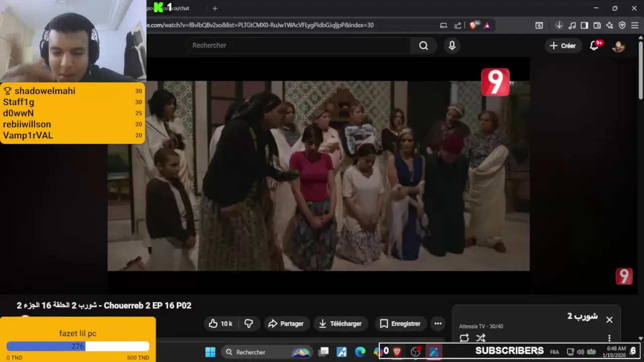Open a new browser tab with plus
Image resolution: width=644 pixels, height=362 pixels.
215,8
